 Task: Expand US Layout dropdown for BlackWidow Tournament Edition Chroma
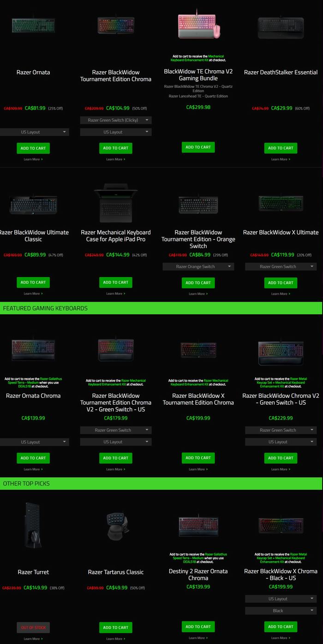click(x=116, y=132)
